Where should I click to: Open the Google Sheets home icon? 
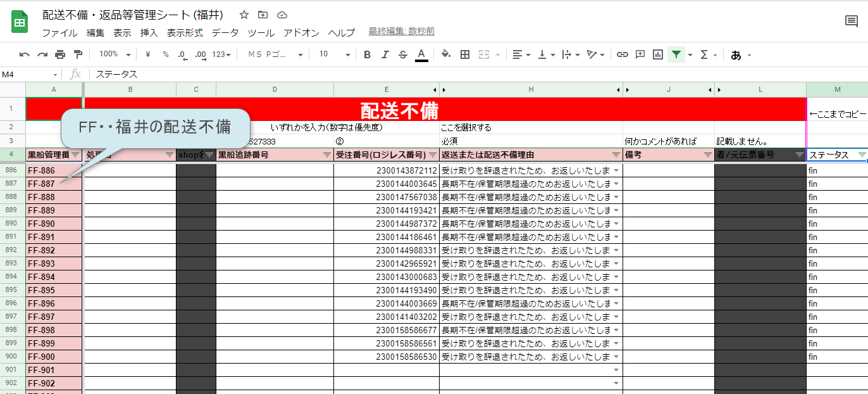click(20, 22)
